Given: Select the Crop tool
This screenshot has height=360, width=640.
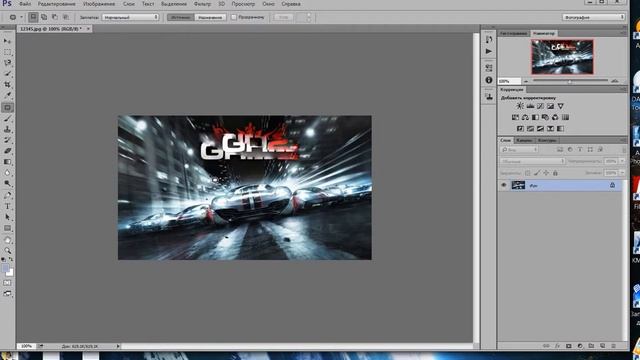Looking at the screenshot, I should pyautogui.click(x=7, y=84).
